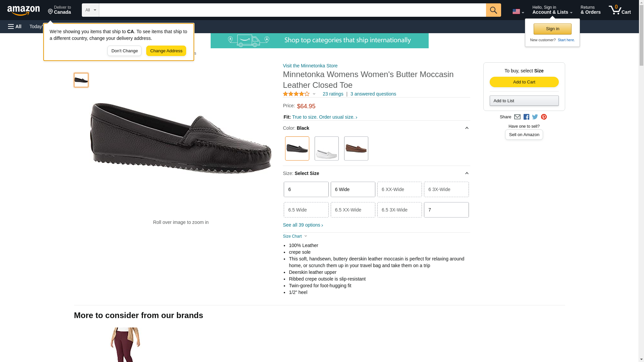Click the Add to Cart button

click(x=524, y=82)
